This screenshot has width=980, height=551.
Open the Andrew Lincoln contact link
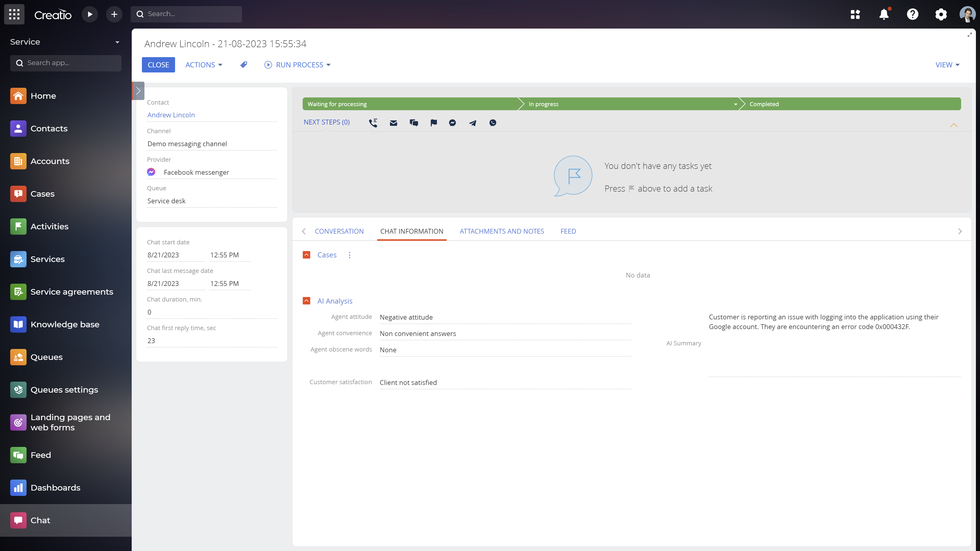[171, 115]
